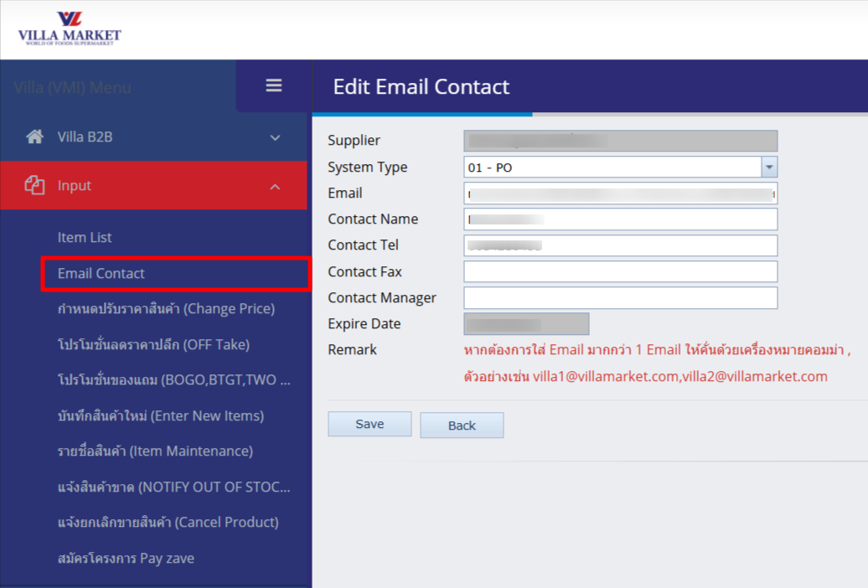Open Enter New Items page
Screen dimensions: 868x588
pos(161,416)
